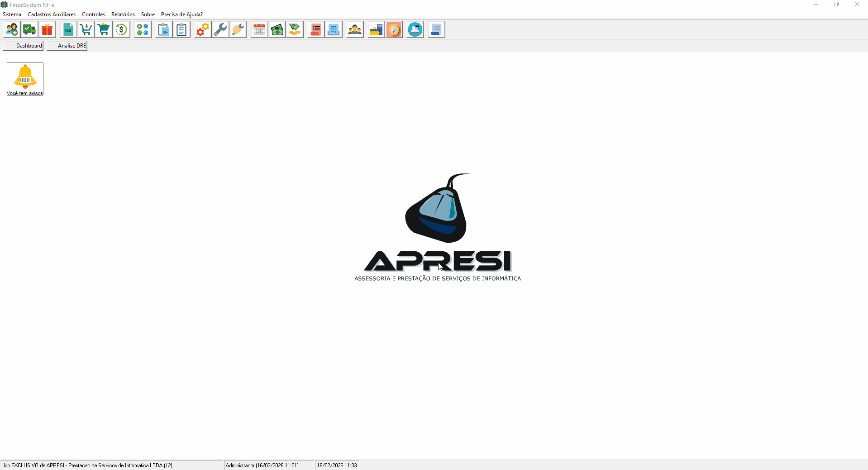This screenshot has width=868, height=470.
Task: Expand the Cadastros Auxiliares menu
Action: pyautogui.click(x=52, y=14)
